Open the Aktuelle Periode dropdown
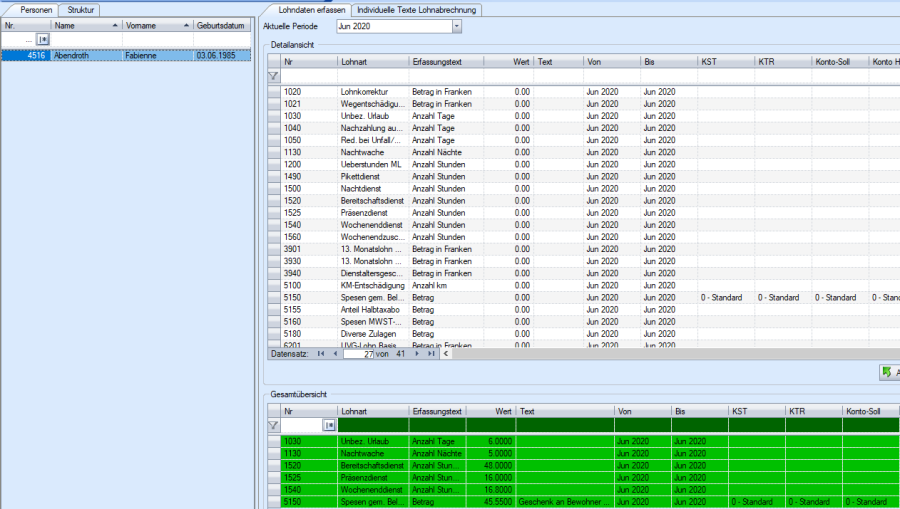900x509 pixels. (x=457, y=26)
